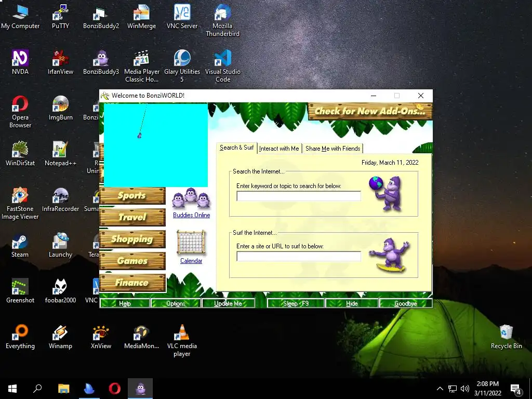The image size is (532, 399).
Task: Select Media Player Classic desktop icon
Action: click(141, 66)
